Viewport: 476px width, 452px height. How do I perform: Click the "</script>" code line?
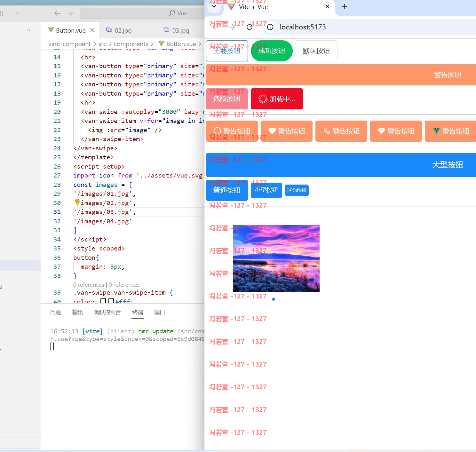pos(90,240)
